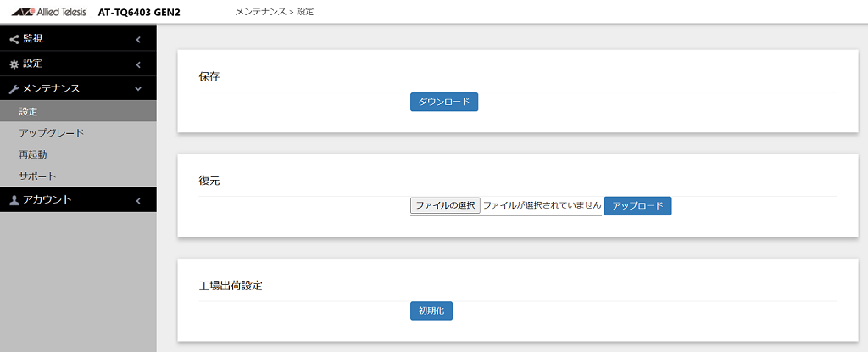Go to the サポート page
Screen dimensions: 868x352
(78, 176)
